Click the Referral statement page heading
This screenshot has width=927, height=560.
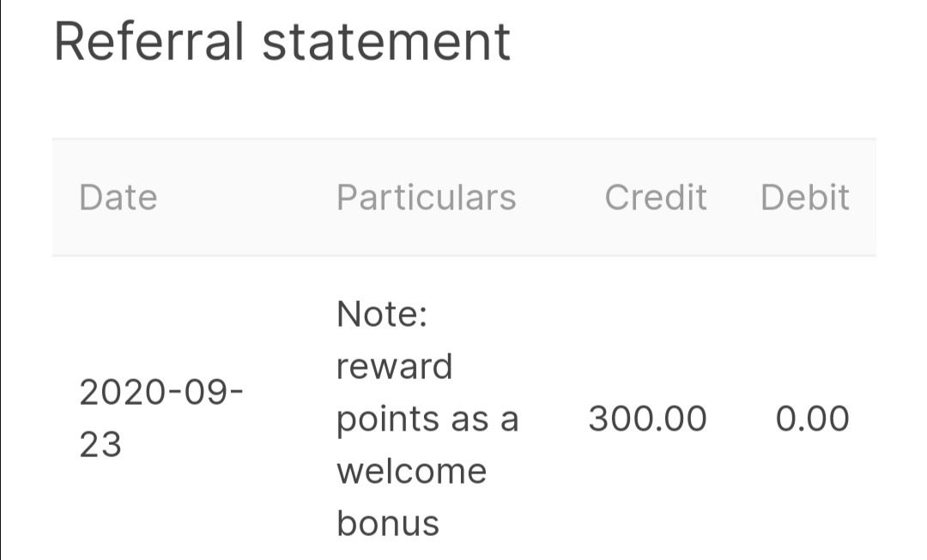(282, 41)
